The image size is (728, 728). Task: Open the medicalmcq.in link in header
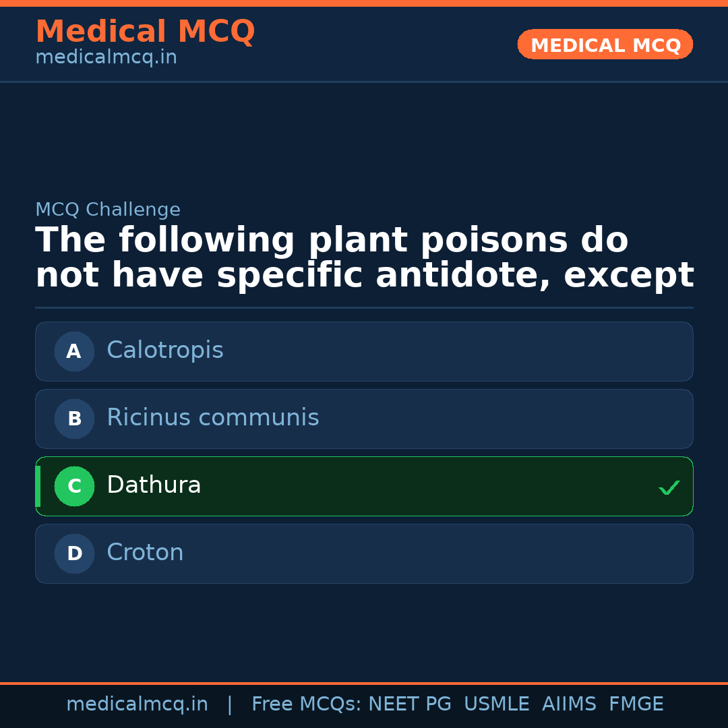coord(106,57)
